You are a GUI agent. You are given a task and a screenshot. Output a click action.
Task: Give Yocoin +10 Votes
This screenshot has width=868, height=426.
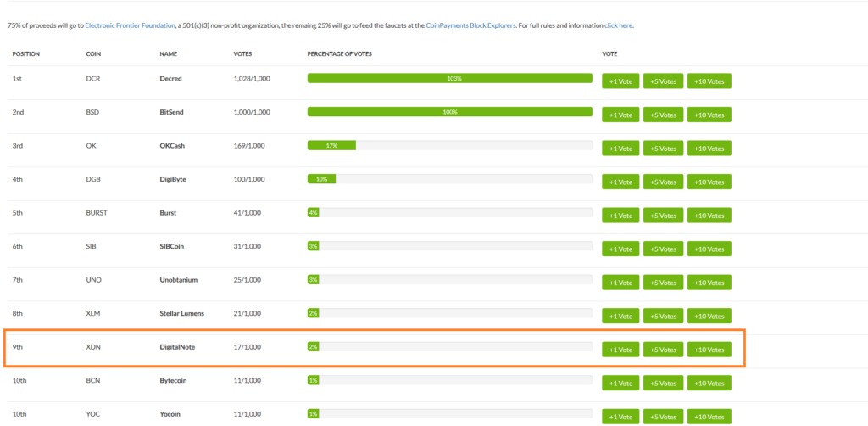pyautogui.click(x=709, y=417)
